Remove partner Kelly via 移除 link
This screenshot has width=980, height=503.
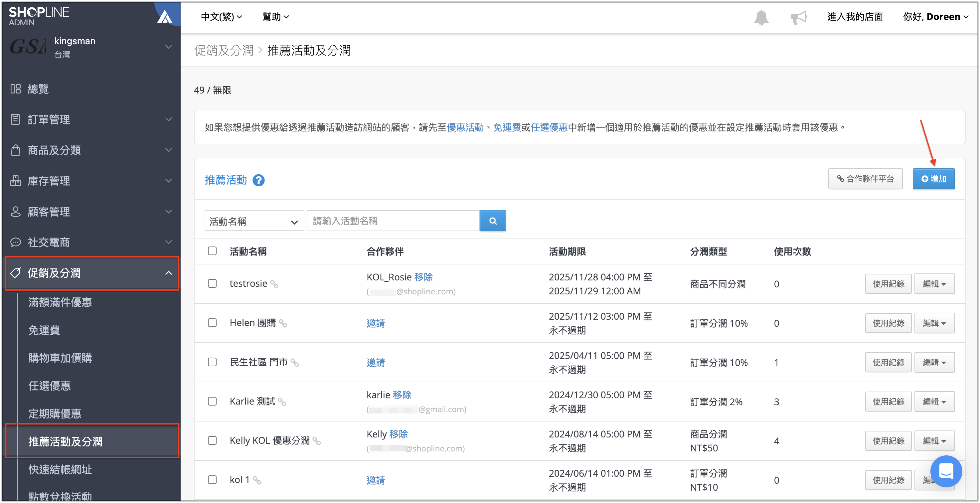(398, 434)
